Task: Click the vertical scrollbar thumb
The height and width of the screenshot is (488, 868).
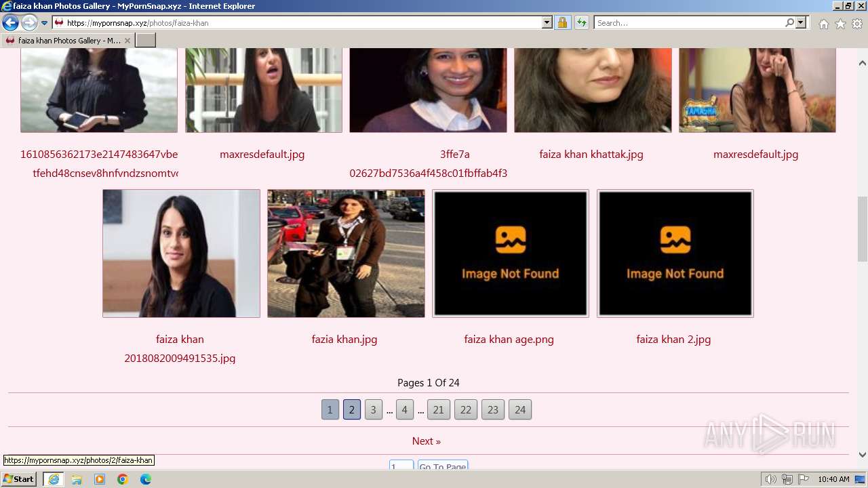Action: tap(862, 230)
